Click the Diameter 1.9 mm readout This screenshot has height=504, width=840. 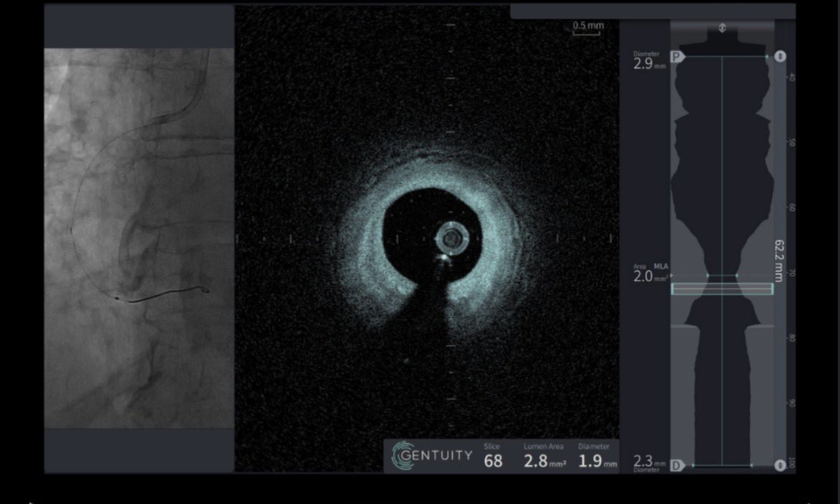click(597, 461)
